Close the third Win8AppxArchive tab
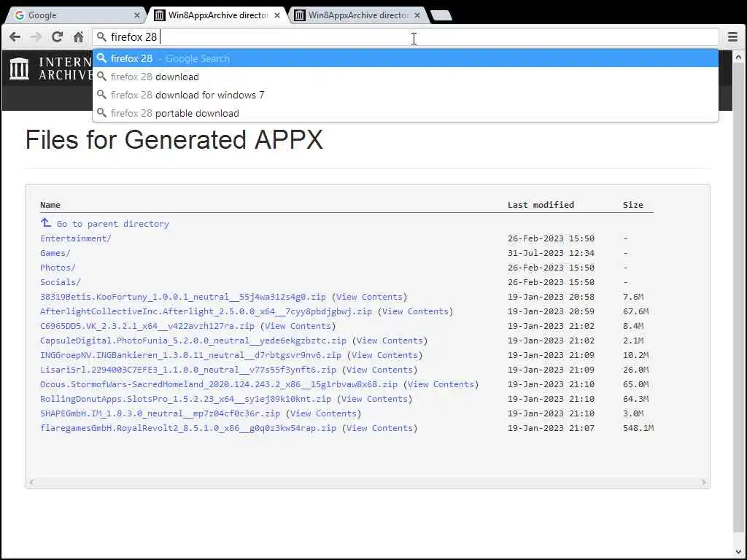This screenshot has width=747, height=560. tap(417, 15)
